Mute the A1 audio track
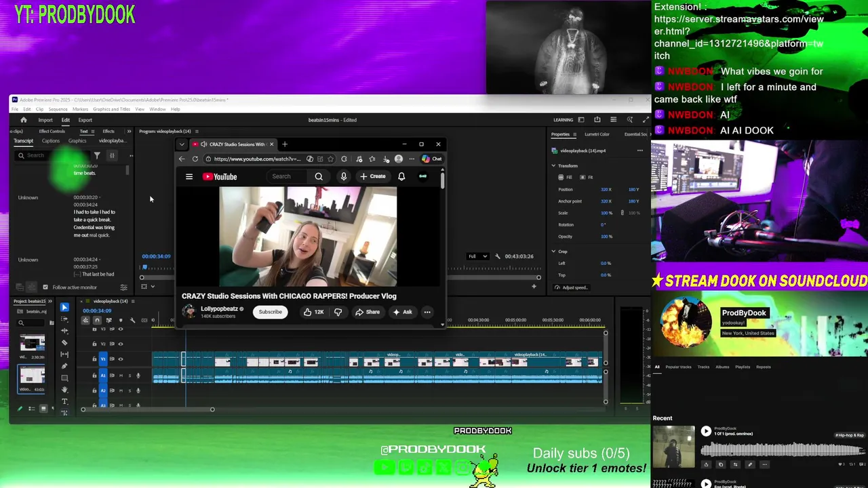The height and width of the screenshot is (488, 868). pyautogui.click(x=121, y=375)
